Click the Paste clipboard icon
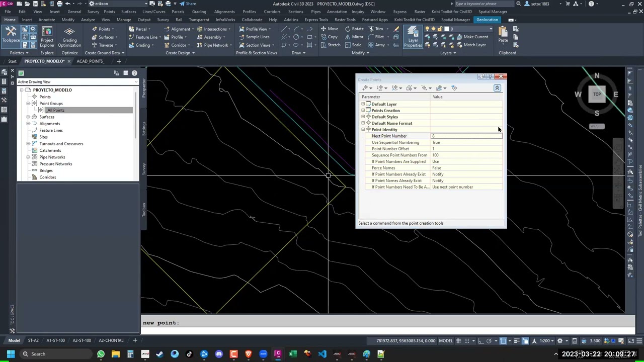The width and height of the screenshot is (644, 362). 503,35
